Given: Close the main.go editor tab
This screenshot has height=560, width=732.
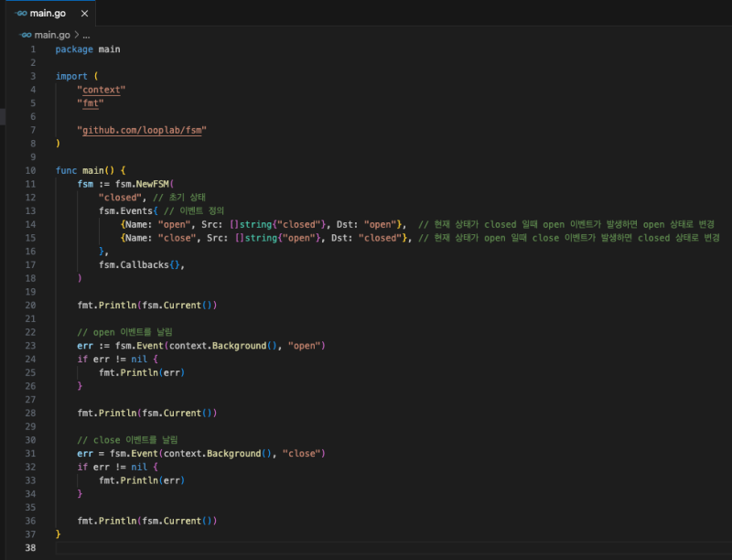Looking at the screenshot, I should point(82,14).
